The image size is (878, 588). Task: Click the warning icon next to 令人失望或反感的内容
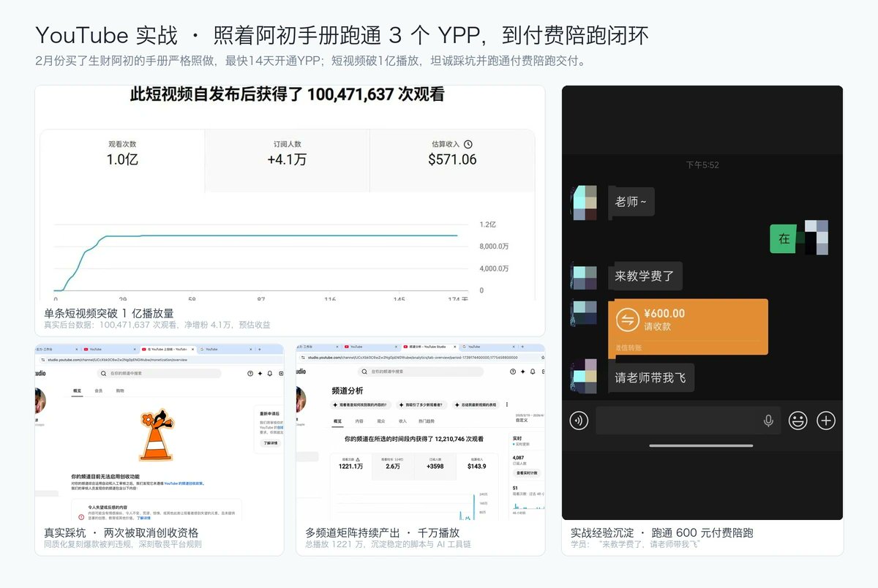tap(81, 516)
